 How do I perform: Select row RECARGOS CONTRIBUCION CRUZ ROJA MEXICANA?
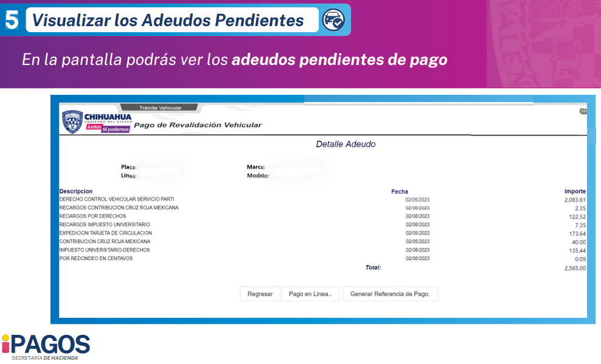[x=322, y=208]
